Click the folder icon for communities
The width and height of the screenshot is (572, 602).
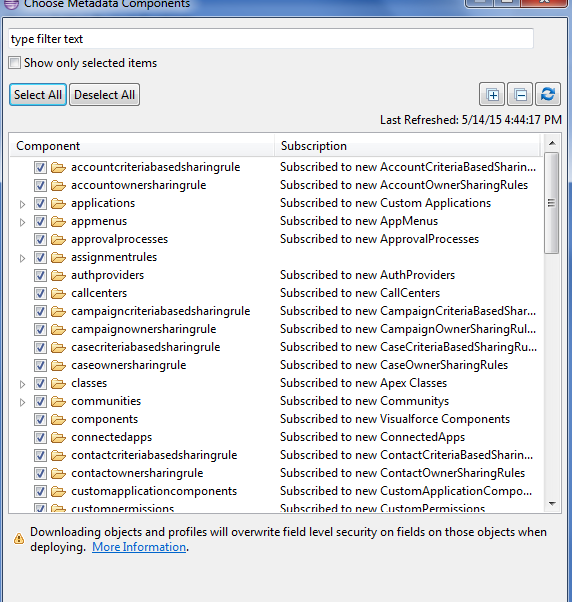58,401
